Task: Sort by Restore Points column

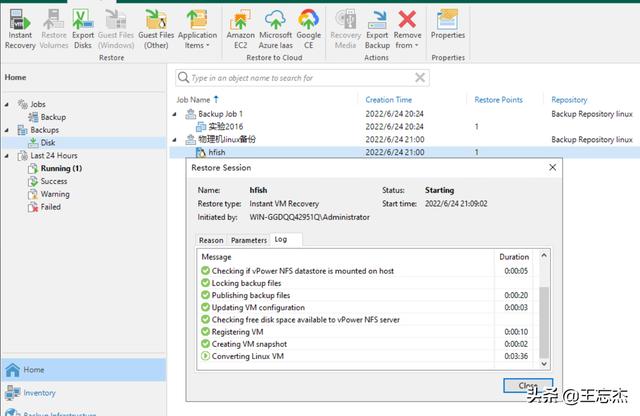Action: [x=498, y=100]
